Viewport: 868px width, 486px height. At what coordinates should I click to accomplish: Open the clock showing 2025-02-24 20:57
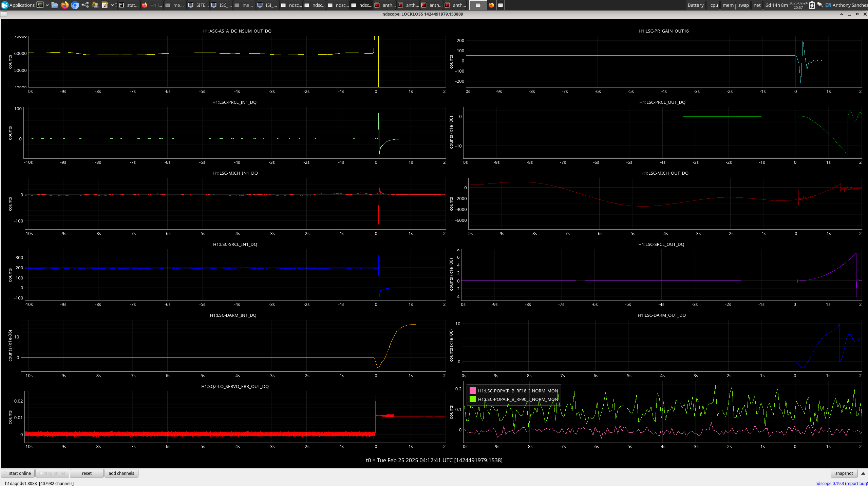pyautogui.click(x=798, y=5)
